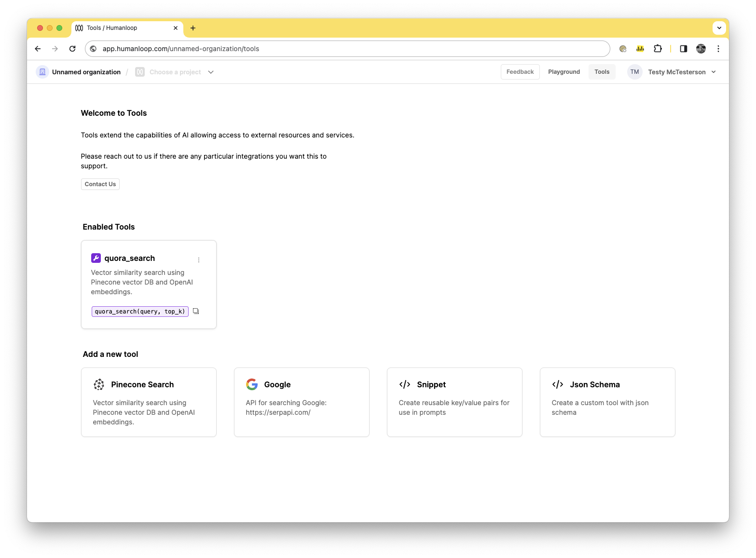Select the Feedback navigation item
756x558 pixels.
[x=520, y=71]
